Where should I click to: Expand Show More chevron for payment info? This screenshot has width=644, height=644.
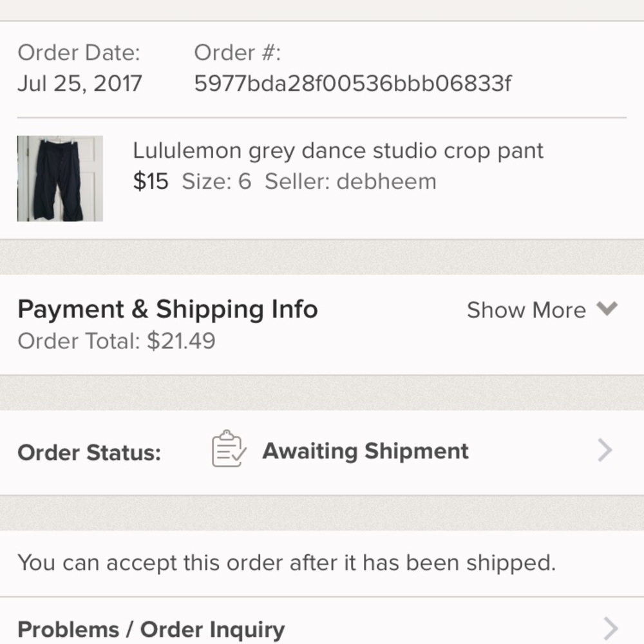click(x=607, y=309)
